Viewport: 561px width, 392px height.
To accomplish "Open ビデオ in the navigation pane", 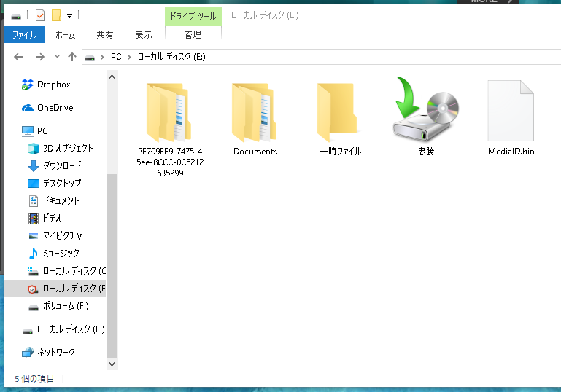I will 53,219.
